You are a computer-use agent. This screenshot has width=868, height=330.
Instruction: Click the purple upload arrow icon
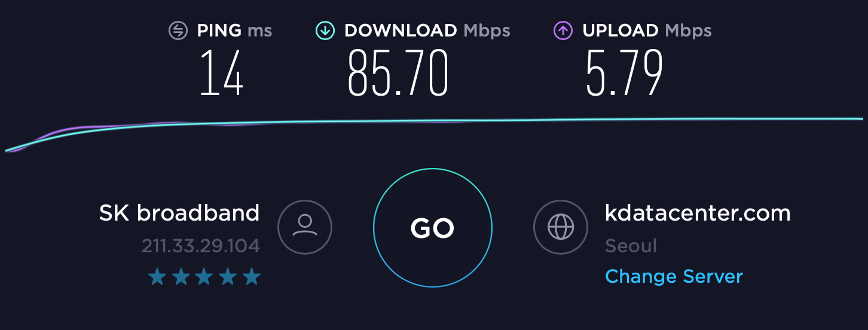(x=563, y=30)
